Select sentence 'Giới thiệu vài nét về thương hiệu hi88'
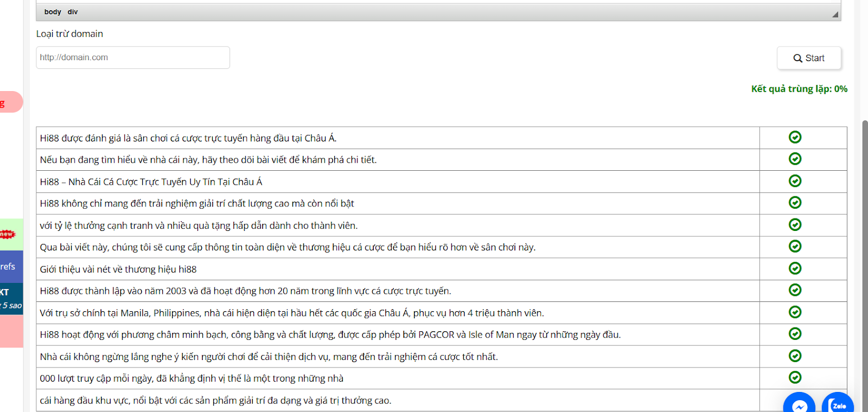The width and height of the screenshot is (868, 412). tap(118, 269)
